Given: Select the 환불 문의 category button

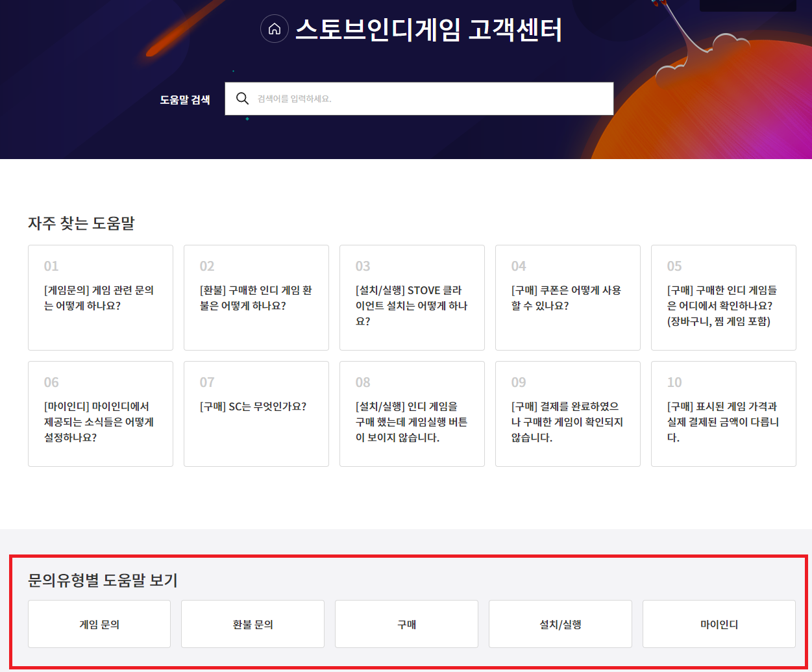Looking at the screenshot, I should point(252,624).
